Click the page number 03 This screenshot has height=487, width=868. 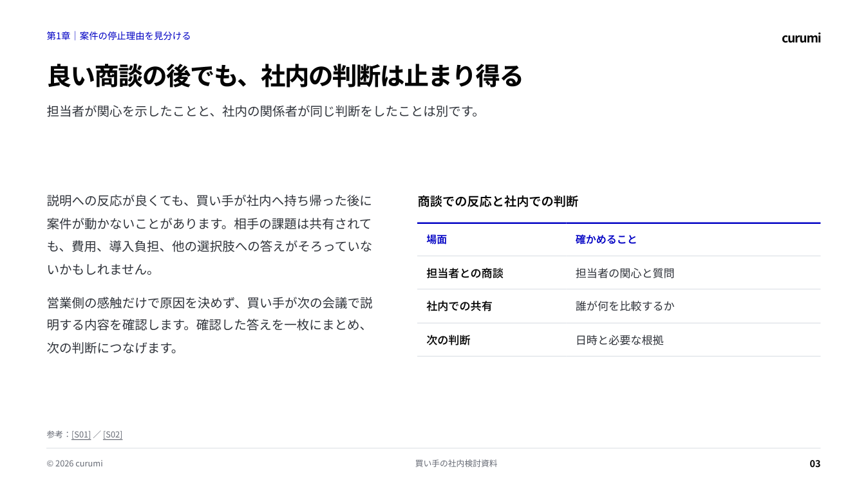click(815, 463)
